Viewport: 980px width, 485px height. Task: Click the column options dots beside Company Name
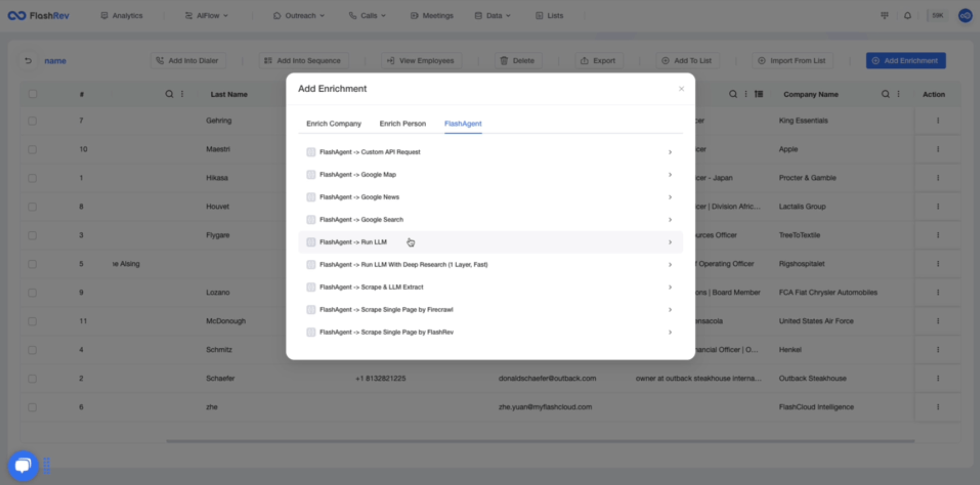coord(899,94)
